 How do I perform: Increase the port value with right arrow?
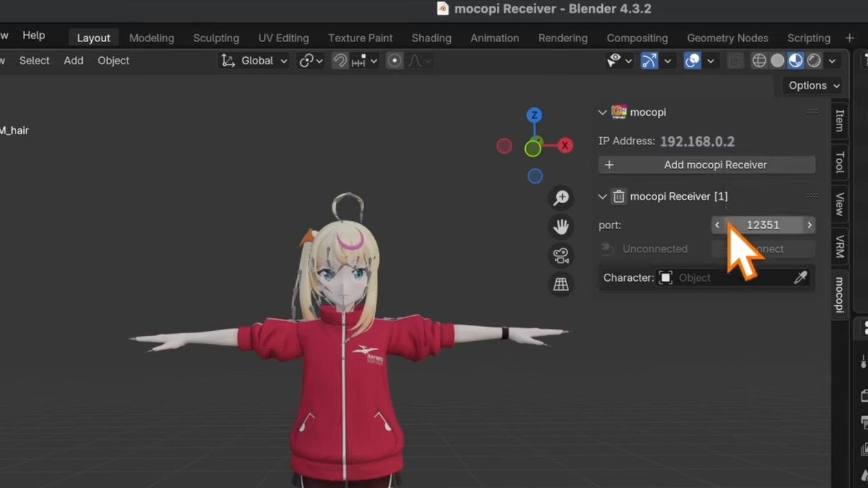tap(809, 225)
